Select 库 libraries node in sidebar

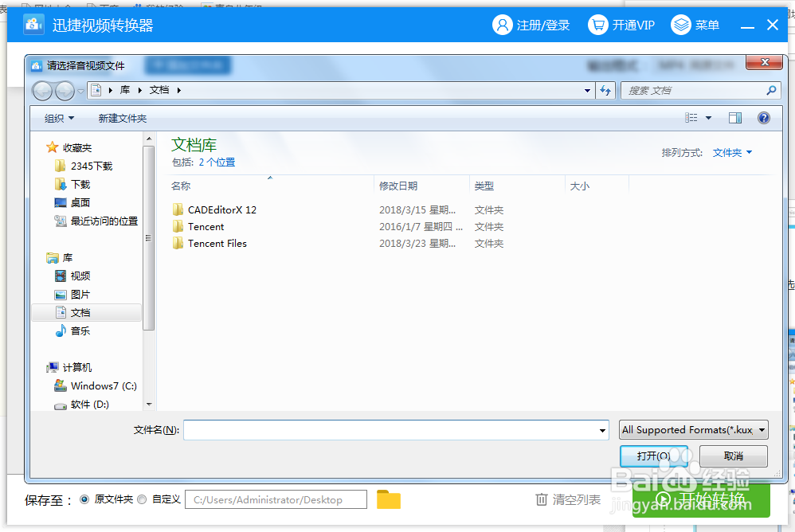[x=60, y=258]
